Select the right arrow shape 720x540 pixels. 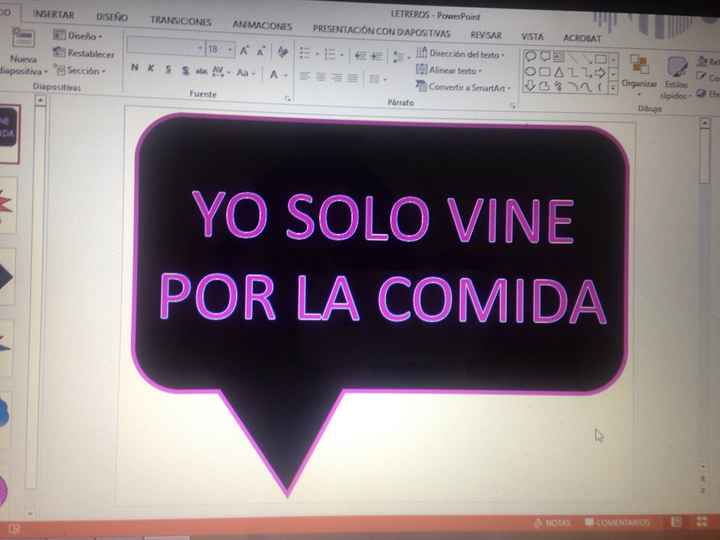point(600,73)
